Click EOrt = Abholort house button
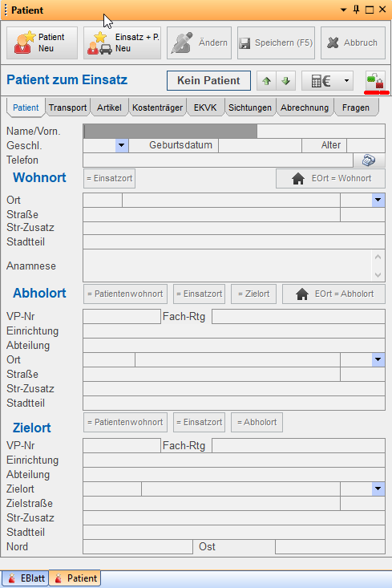Viewport: 392px width, 588px height. coord(333,294)
